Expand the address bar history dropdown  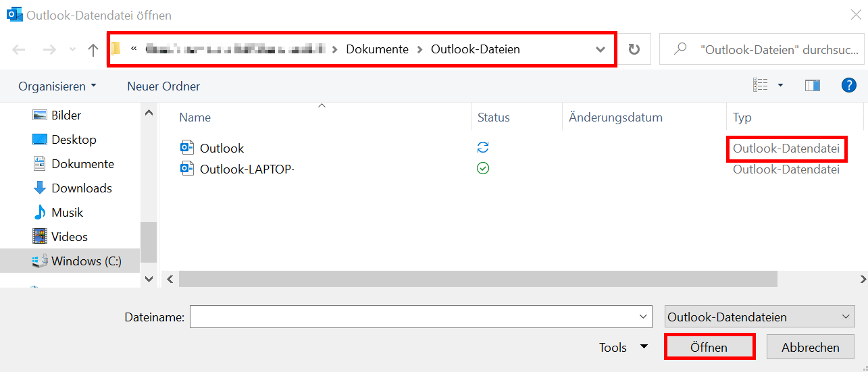point(601,49)
